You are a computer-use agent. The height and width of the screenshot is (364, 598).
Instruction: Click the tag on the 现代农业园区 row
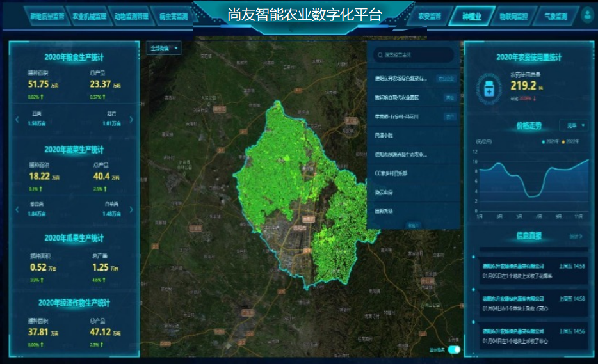450,98
